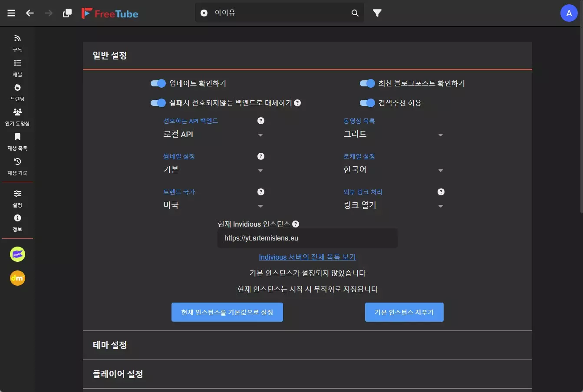Open the profile avatar A
Viewport: 583px width, 392px height.
(x=569, y=13)
